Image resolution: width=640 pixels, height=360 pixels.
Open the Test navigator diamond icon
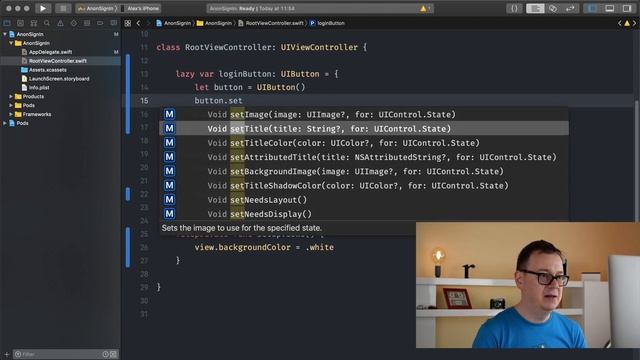pyautogui.click(x=73, y=23)
